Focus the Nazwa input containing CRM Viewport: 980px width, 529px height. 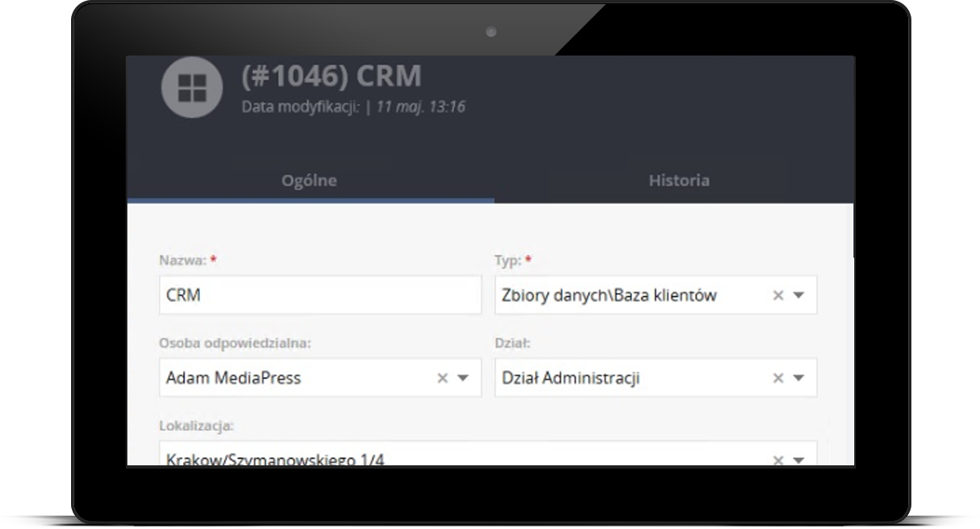320,295
